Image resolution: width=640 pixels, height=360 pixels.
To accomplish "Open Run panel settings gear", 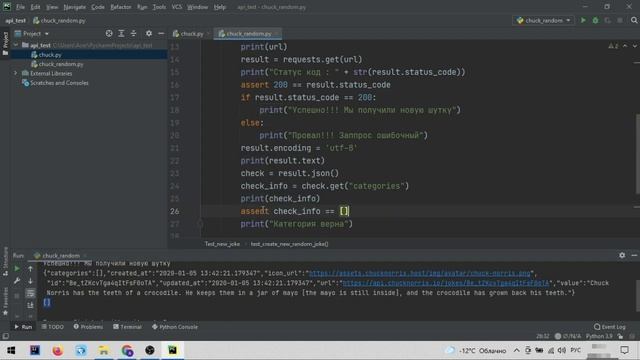I will [622, 255].
